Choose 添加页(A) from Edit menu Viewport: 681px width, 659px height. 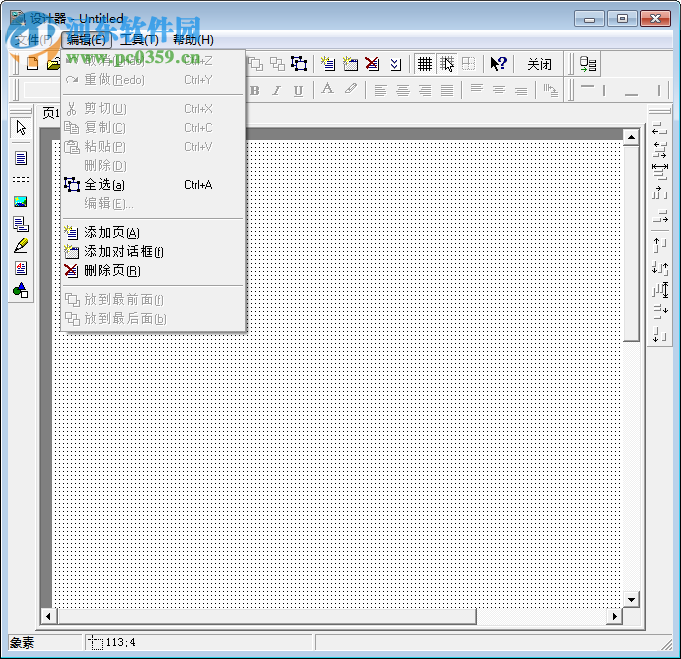click(153, 232)
